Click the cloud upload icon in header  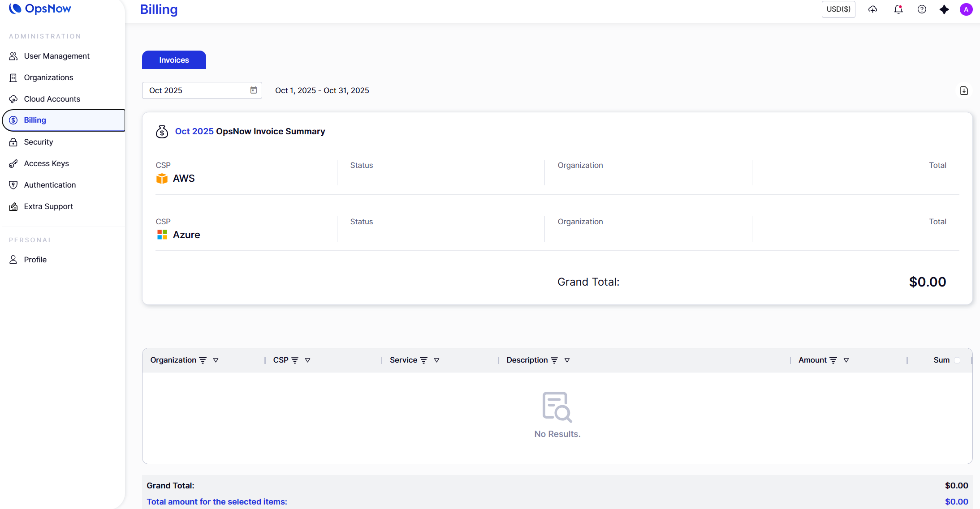(872, 9)
